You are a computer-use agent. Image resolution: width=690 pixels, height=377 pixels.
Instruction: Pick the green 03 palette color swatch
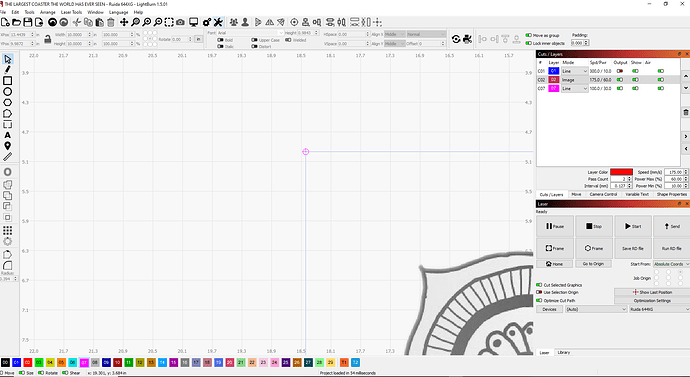39,362
